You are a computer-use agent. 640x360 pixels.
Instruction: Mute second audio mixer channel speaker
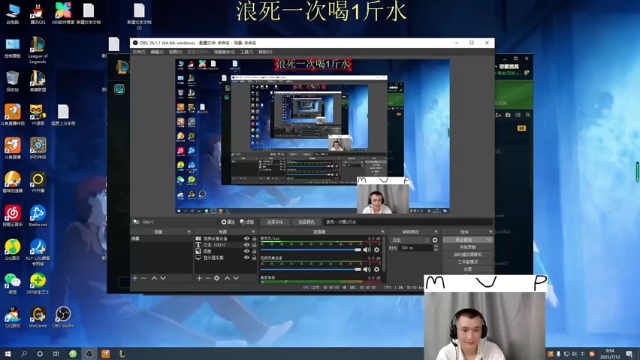367,269
